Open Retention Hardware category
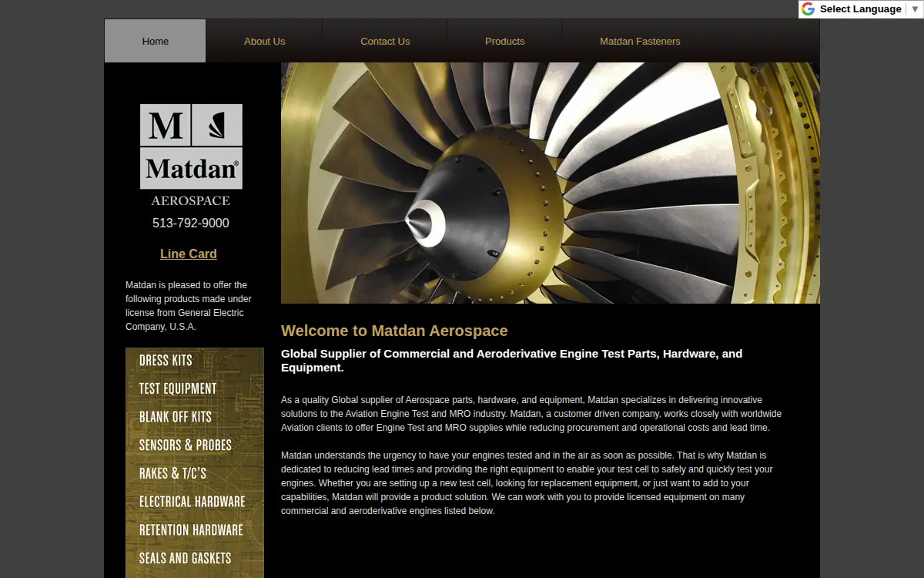Screen dimensions: 924x578 [x=191, y=530]
